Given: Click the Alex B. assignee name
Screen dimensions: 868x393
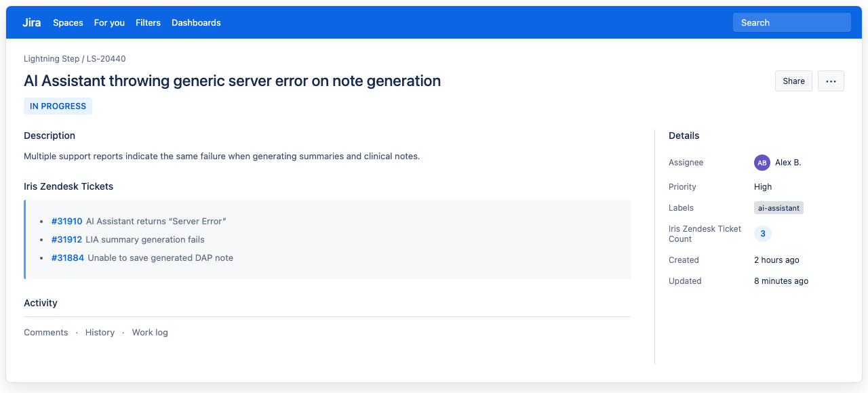Looking at the screenshot, I should click(788, 163).
